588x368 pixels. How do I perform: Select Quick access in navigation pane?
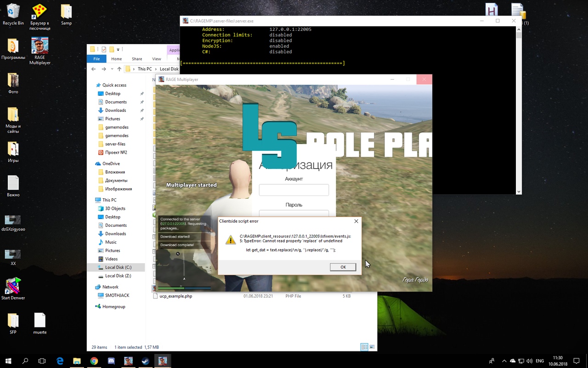point(114,85)
